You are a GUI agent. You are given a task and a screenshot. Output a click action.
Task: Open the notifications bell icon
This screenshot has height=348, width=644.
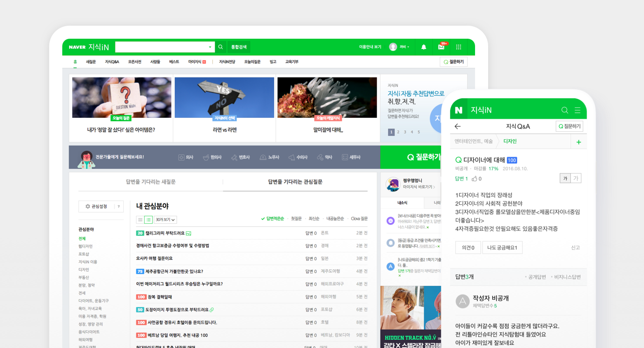(x=423, y=47)
